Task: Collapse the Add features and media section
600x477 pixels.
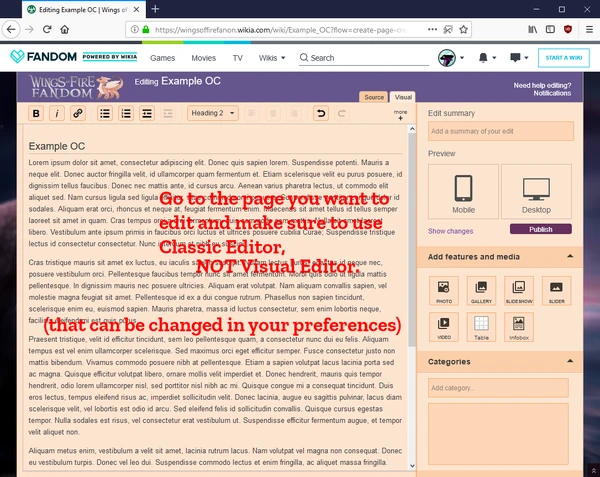Action: 570,256
